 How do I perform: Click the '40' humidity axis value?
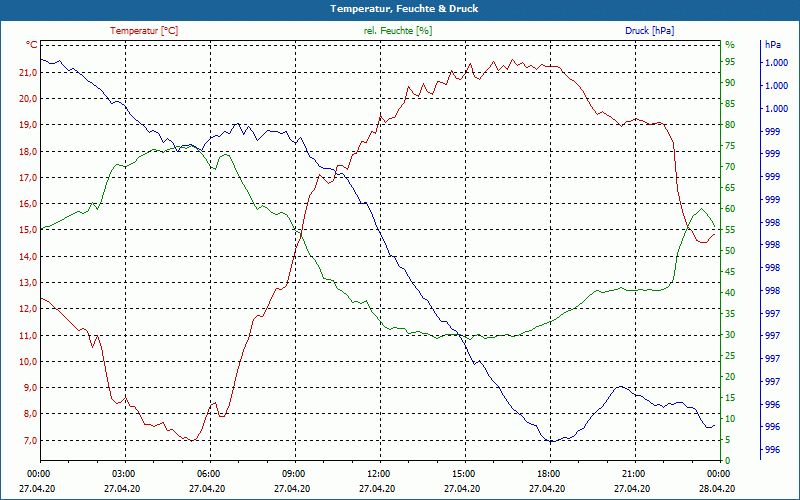[x=730, y=293]
